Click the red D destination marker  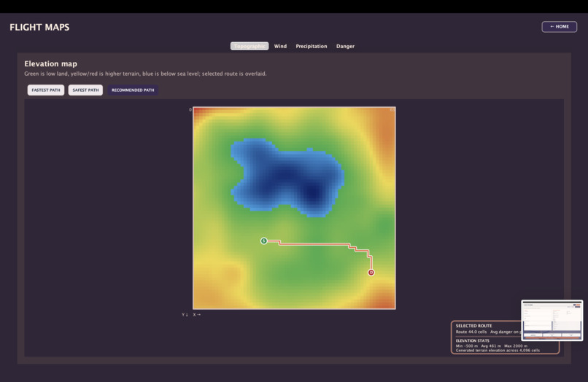(371, 273)
